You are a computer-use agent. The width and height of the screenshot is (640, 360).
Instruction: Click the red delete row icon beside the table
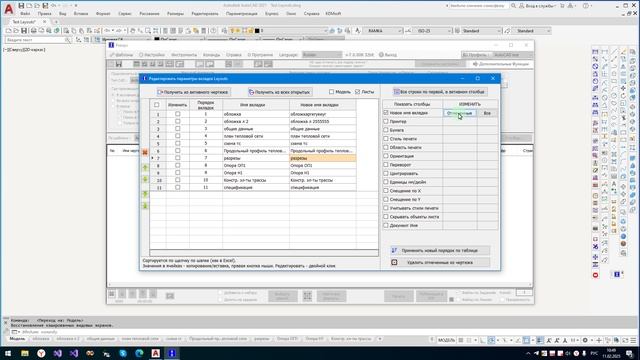pyautogui.click(x=145, y=152)
